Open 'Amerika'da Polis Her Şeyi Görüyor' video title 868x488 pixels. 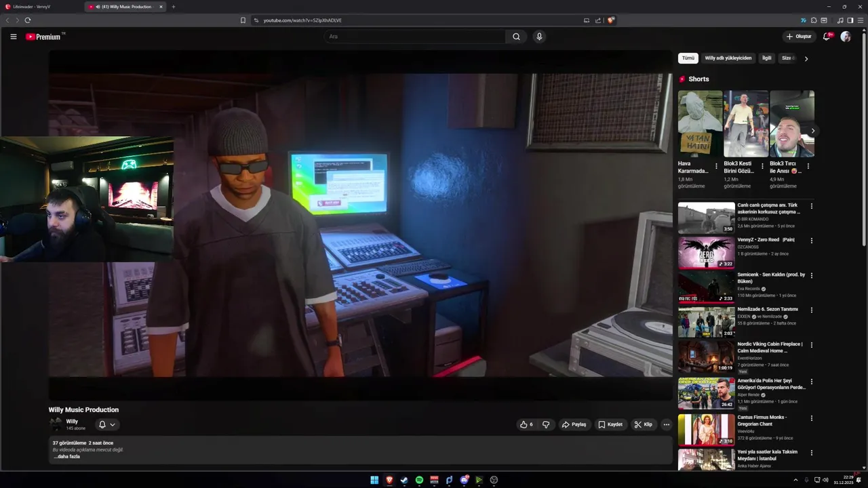(x=772, y=384)
